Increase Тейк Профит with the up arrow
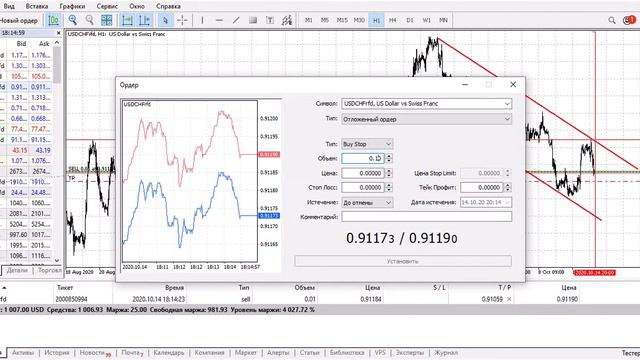 coord(508,185)
